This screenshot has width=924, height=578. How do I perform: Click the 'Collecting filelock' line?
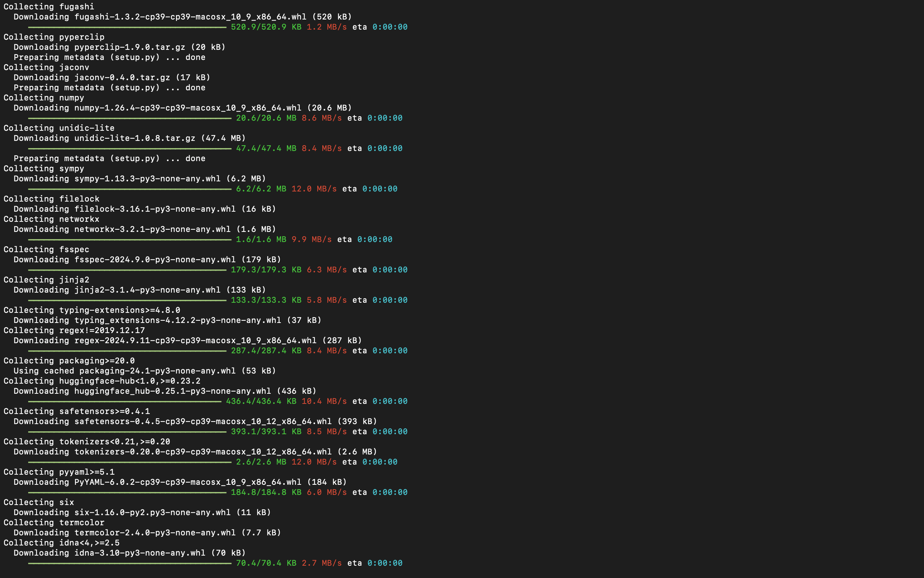(51, 199)
